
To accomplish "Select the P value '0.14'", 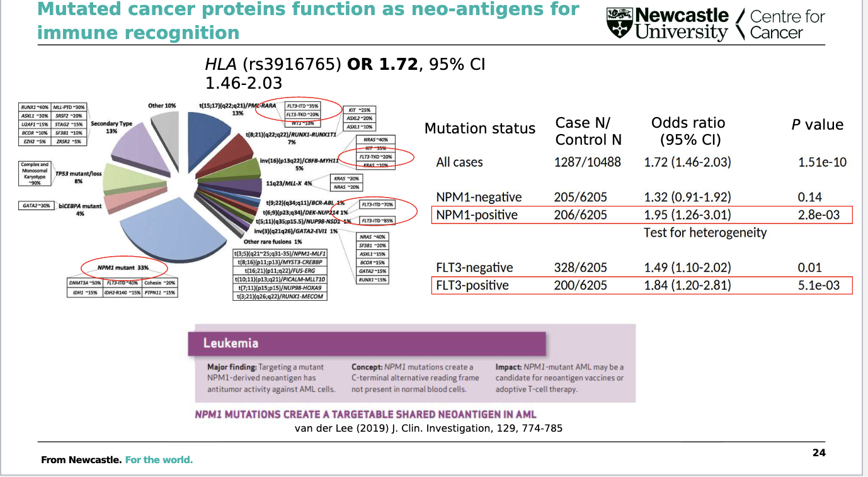I will (809, 197).
